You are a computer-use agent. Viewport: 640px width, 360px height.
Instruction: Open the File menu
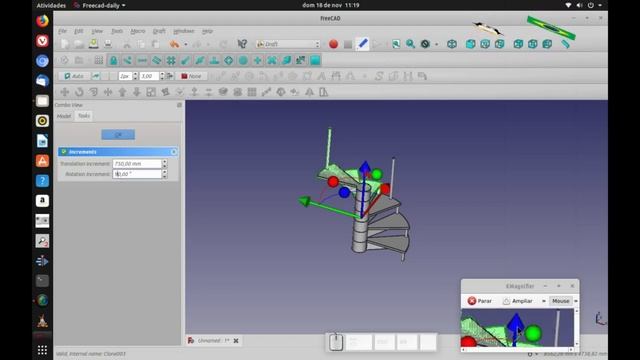point(62,31)
